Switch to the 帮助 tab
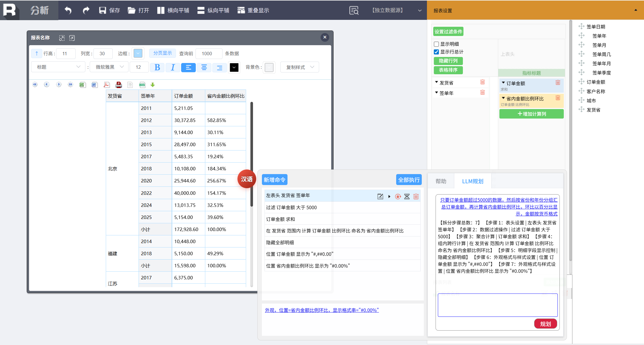The image size is (644, 345). click(x=441, y=181)
